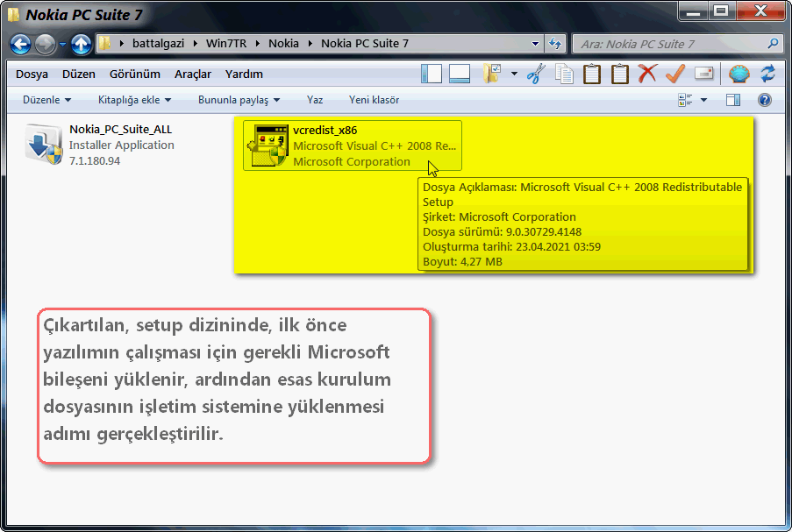Click the mail envelope icon
The image size is (792, 532).
pos(703,74)
